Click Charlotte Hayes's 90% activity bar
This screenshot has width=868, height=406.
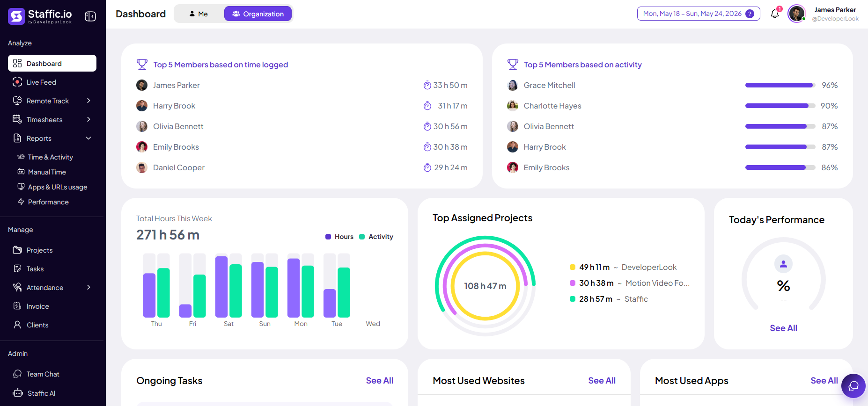(x=780, y=106)
